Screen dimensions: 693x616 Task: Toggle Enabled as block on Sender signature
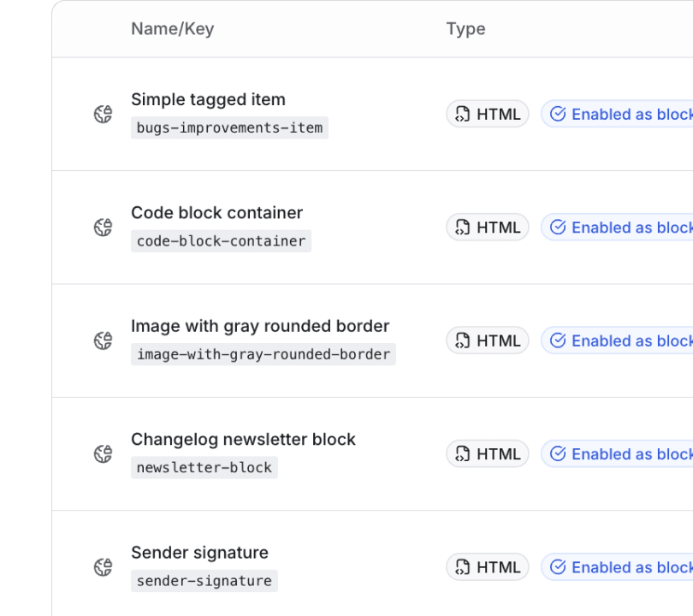click(x=625, y=566)
